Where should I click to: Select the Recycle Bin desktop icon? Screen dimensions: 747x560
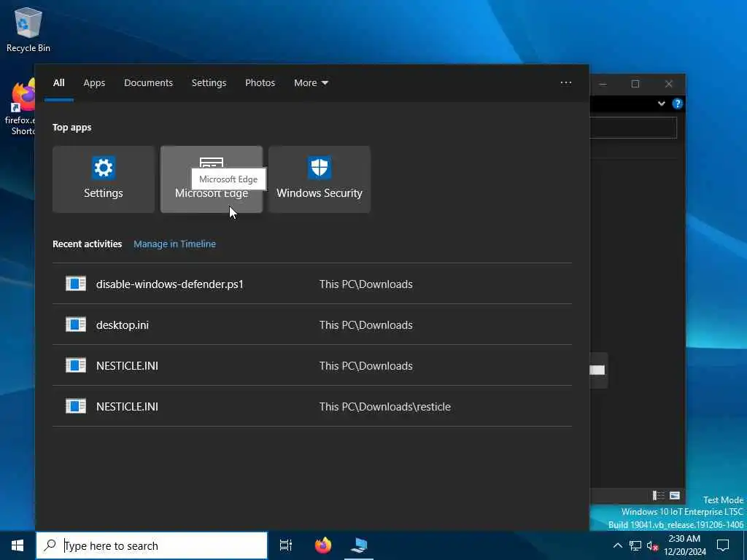[28, 29]
